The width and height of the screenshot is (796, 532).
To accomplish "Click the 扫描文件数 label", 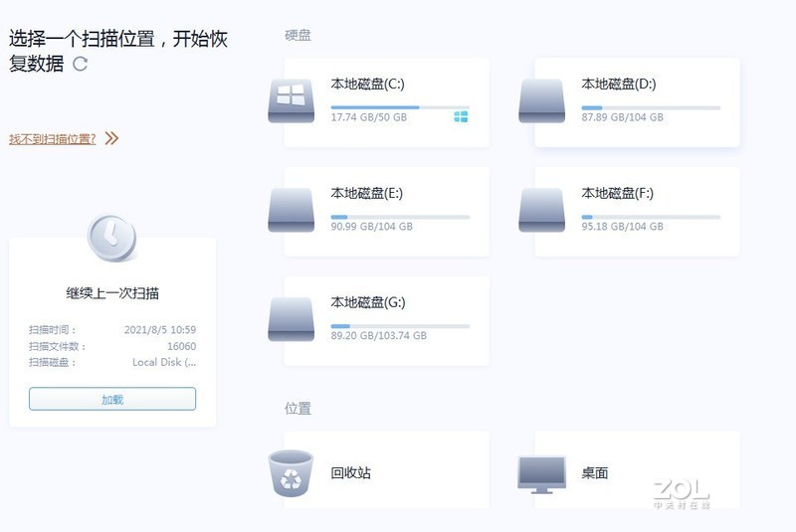I will click(57, 346).
